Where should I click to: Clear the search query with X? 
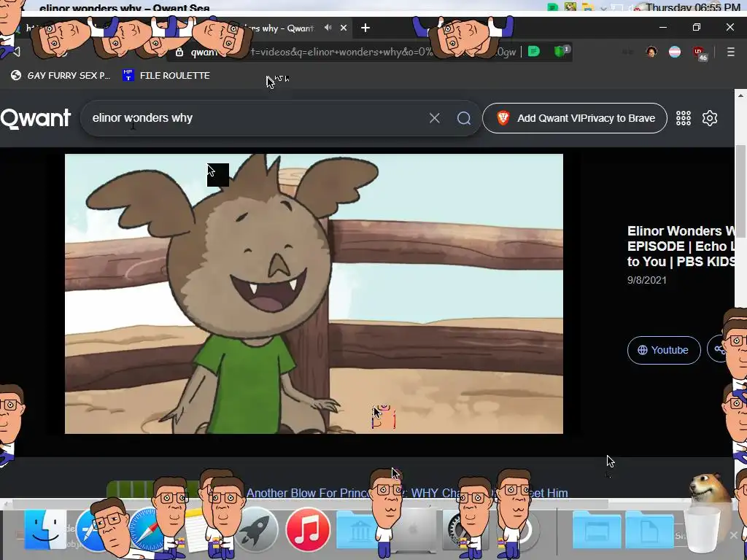tap(435, 118)
